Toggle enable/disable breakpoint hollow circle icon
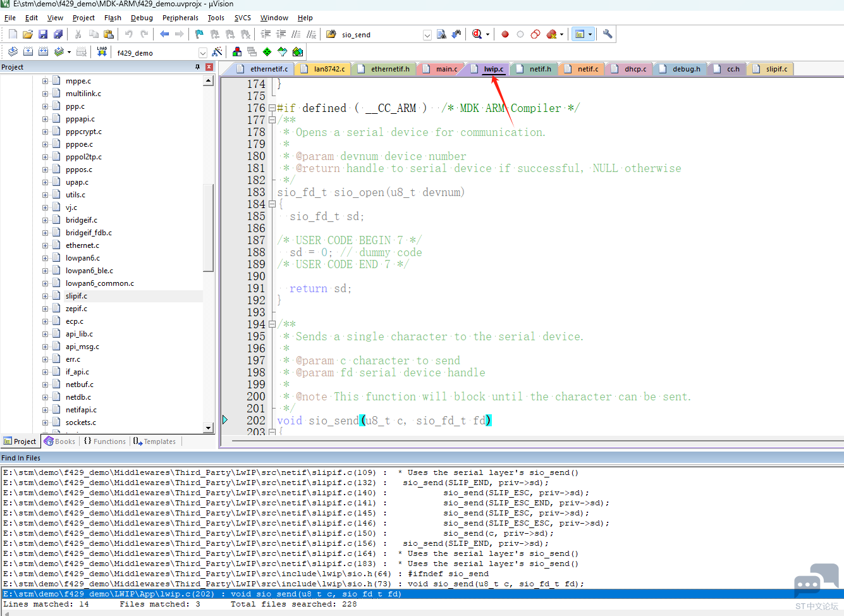 coord(520,34)
